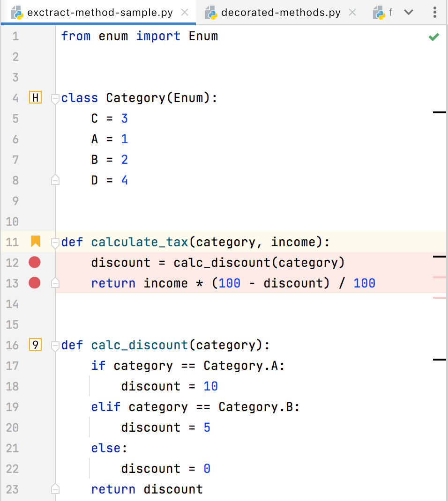
Task: Switch to the exctract-method-sample.py tab
Action: (x=98, y=13)
